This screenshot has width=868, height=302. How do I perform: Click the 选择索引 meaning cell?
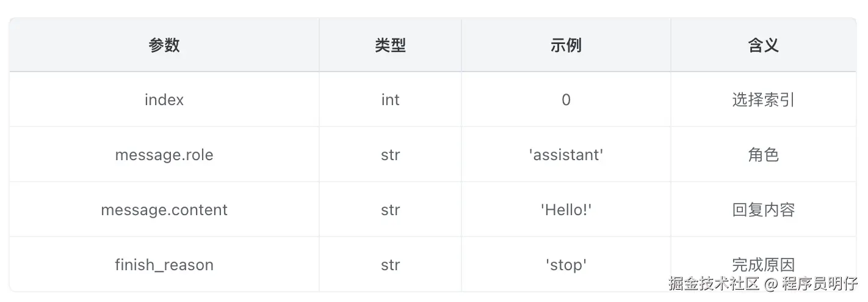point(763,100)
